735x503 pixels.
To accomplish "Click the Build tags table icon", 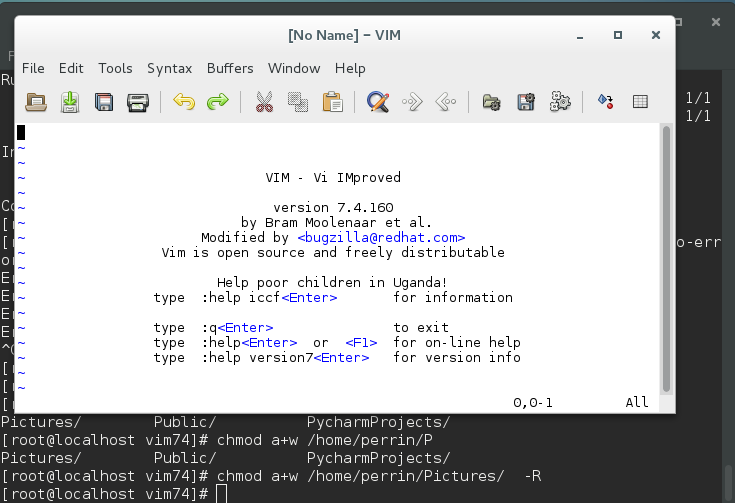I will pyautogui.click(x=640, y=102).
